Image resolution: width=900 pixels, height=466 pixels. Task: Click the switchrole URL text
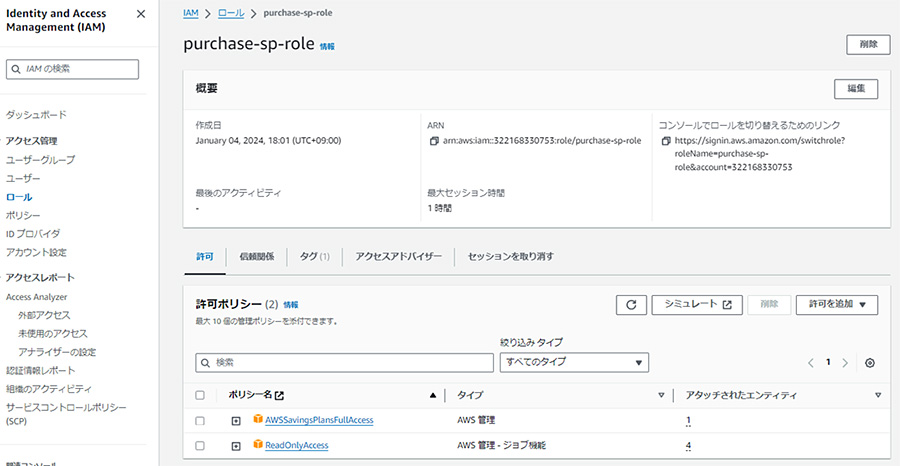coord(759,154)
